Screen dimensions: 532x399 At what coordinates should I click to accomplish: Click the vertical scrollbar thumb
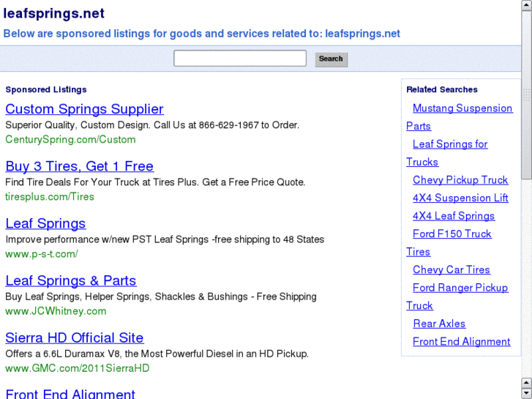coord(526,95)
